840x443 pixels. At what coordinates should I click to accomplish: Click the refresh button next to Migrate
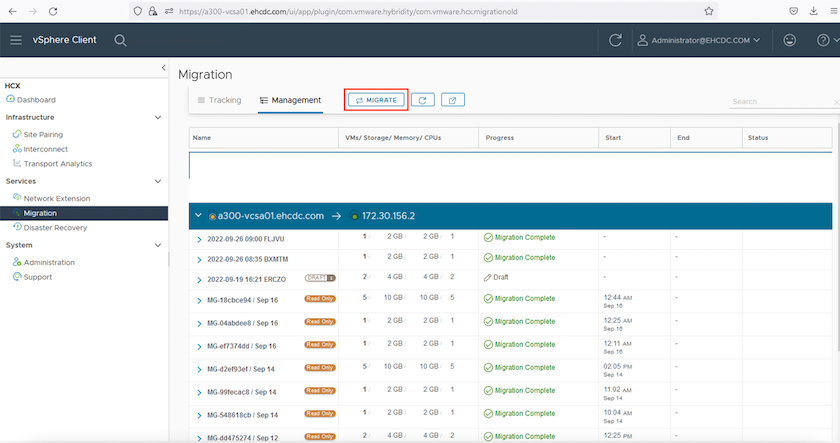click(x=423, y=100)
